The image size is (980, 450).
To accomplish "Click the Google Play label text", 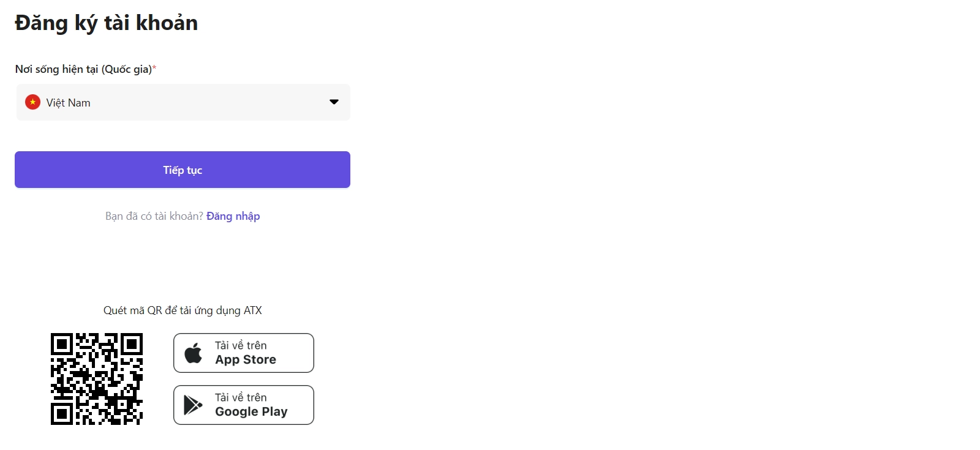I will click(x=251, y=411).
